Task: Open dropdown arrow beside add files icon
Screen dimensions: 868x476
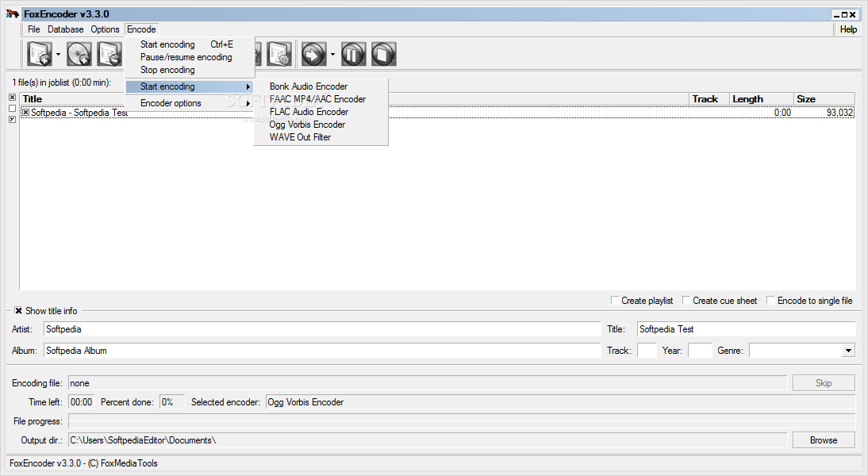Action: point(58,54)
